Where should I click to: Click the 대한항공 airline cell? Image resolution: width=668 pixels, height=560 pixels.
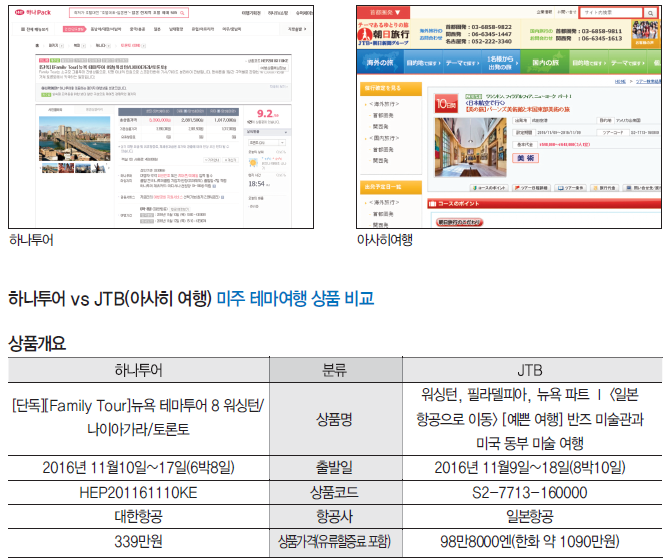[138, 517]
